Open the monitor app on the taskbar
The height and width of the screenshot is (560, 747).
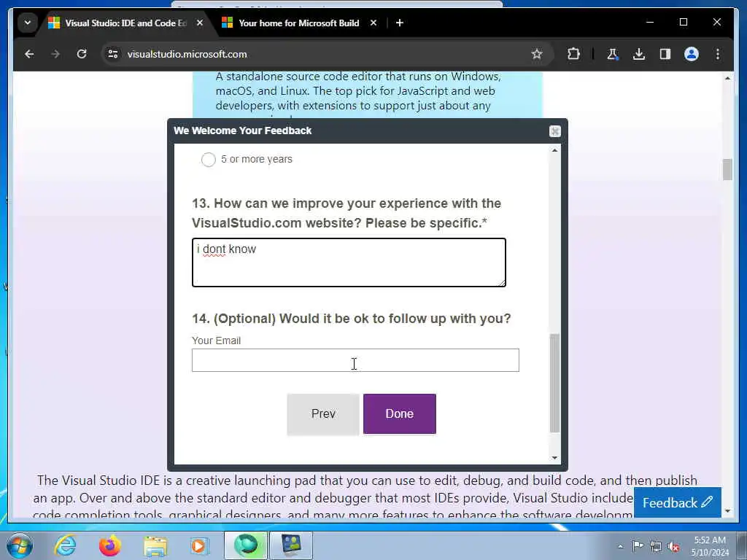pos(291,545)
